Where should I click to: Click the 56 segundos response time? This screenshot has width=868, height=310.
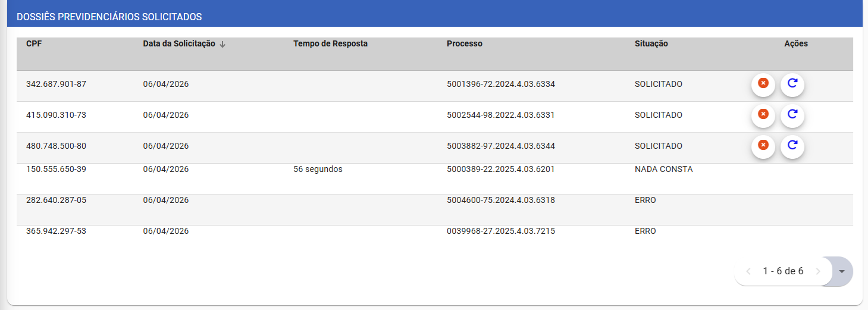(318, 169)
